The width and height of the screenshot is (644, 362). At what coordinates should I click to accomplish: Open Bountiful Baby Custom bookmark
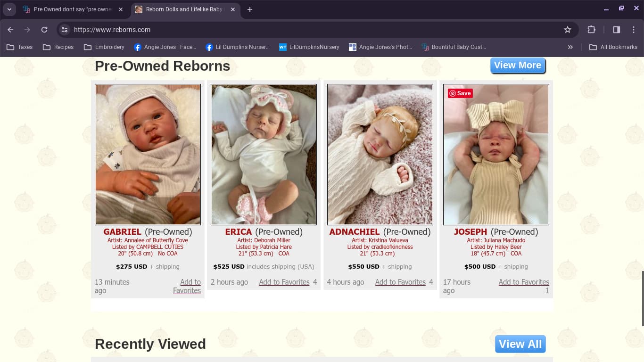(454, 47)
